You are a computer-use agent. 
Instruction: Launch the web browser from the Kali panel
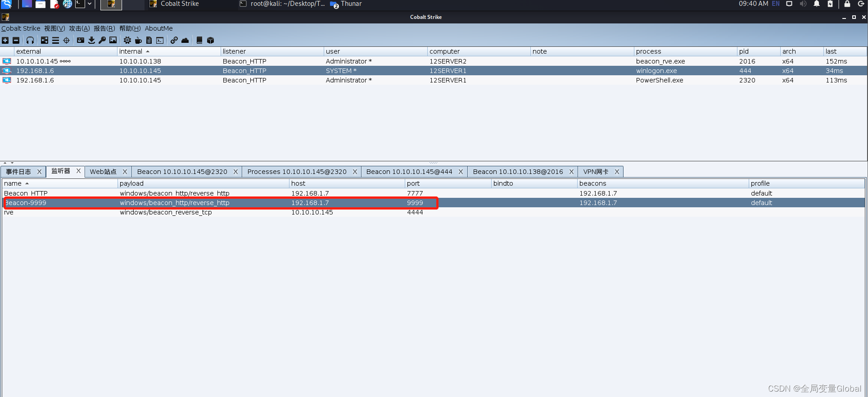coord(68,4)
